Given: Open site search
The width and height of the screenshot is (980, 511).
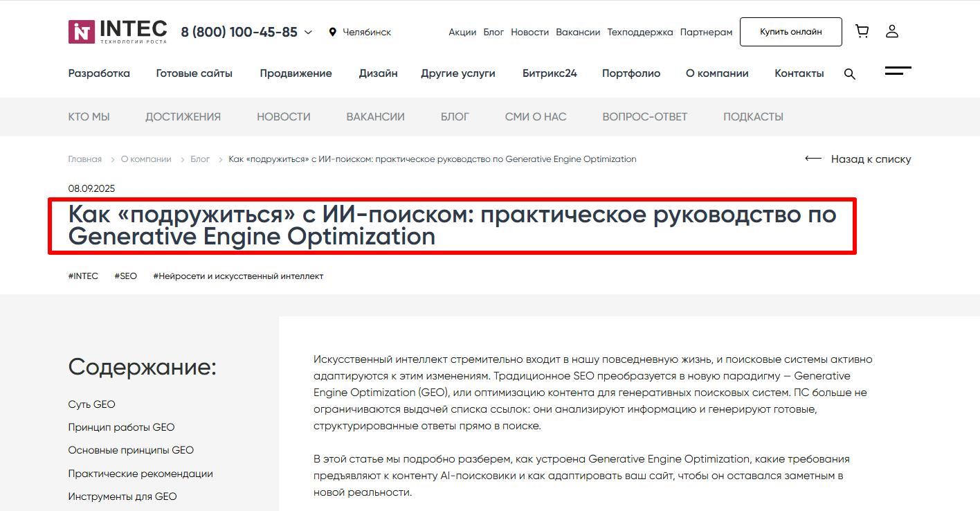Looking at the screenshot, I should (x=849, y=73).
